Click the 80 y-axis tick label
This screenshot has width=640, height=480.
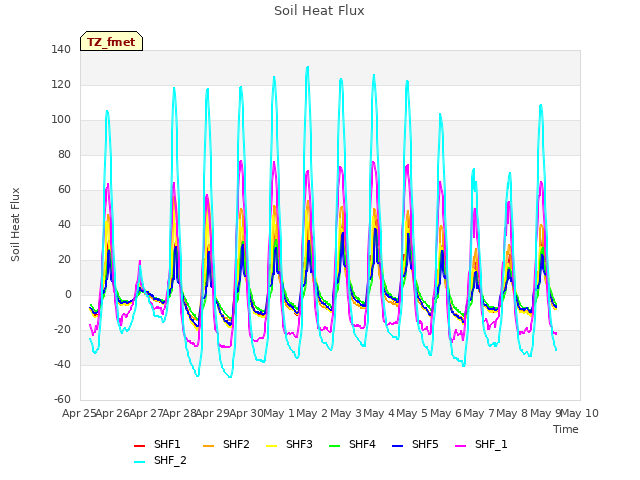(64, 155)
